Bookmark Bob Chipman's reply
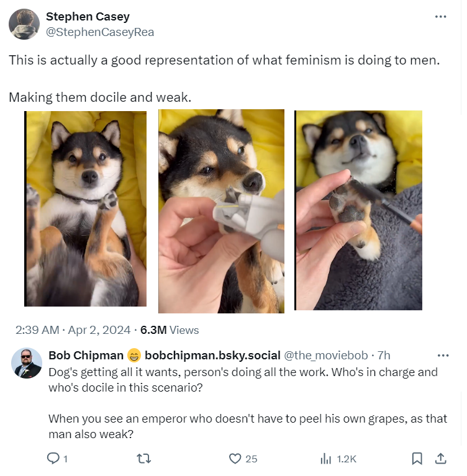The height and width of the screenshot is (476, 467). [417, 459]
